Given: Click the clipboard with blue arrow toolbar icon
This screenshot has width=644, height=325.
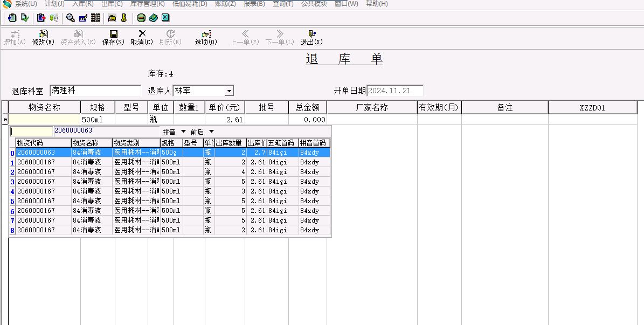Looking at the screenshot, I should click(x=12, y=18).
